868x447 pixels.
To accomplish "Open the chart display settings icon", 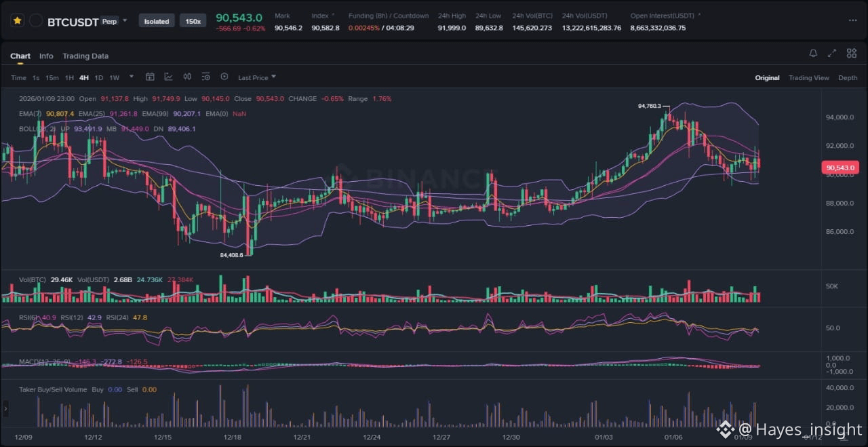I will point(205,77).
